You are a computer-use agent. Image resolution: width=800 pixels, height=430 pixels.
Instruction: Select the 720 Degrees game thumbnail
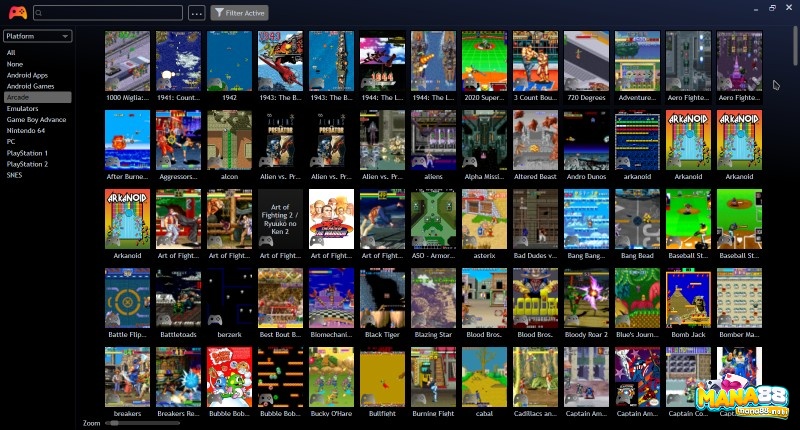(586, 61)
